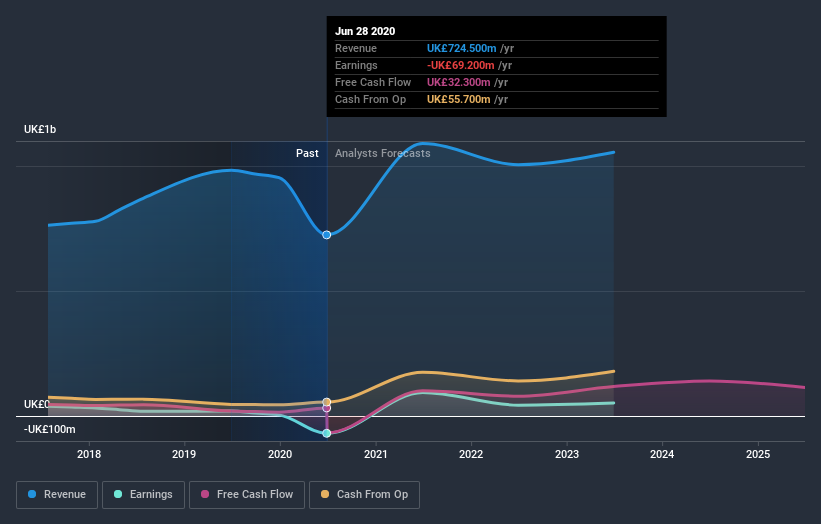Toggle the Cash From Op legend series
The image size is (821, 524).
364,495
